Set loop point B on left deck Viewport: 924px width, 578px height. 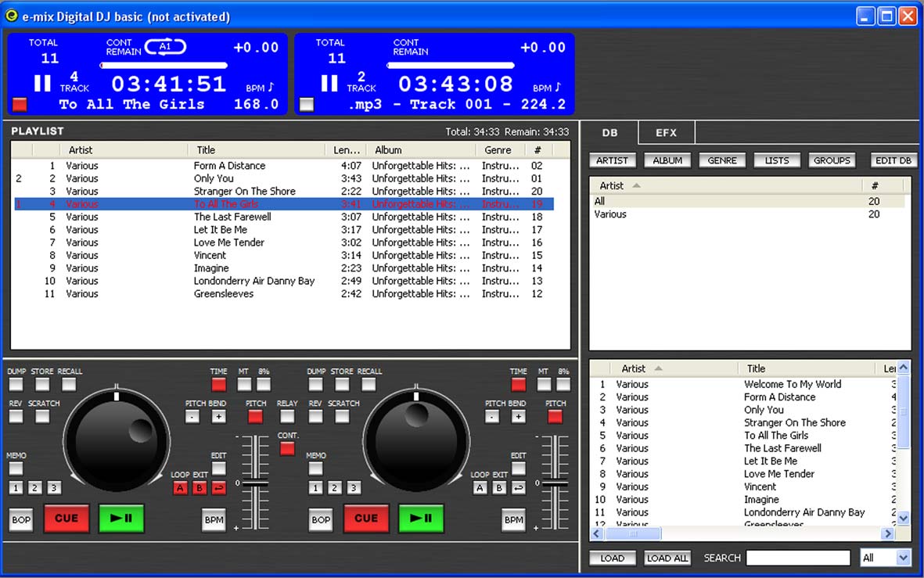[x=200, y=488]
